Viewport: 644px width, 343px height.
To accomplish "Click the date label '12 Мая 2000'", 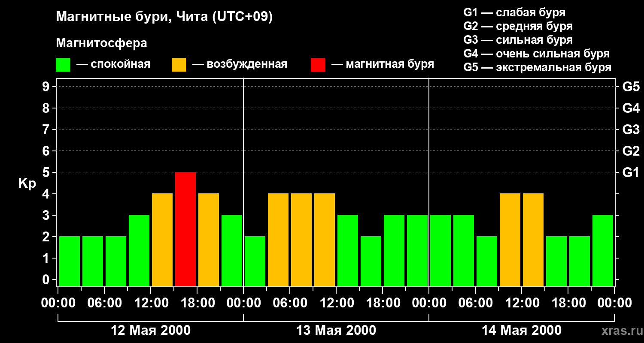I will coord(151,331).
